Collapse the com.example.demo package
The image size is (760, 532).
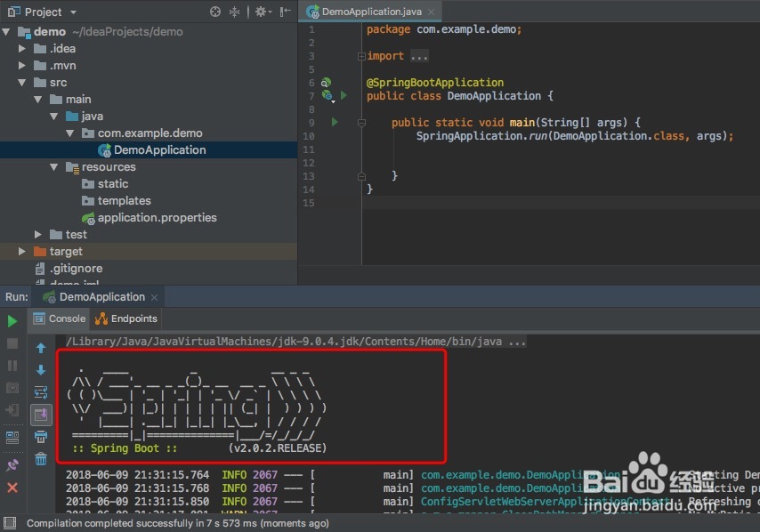pos(69,133)
